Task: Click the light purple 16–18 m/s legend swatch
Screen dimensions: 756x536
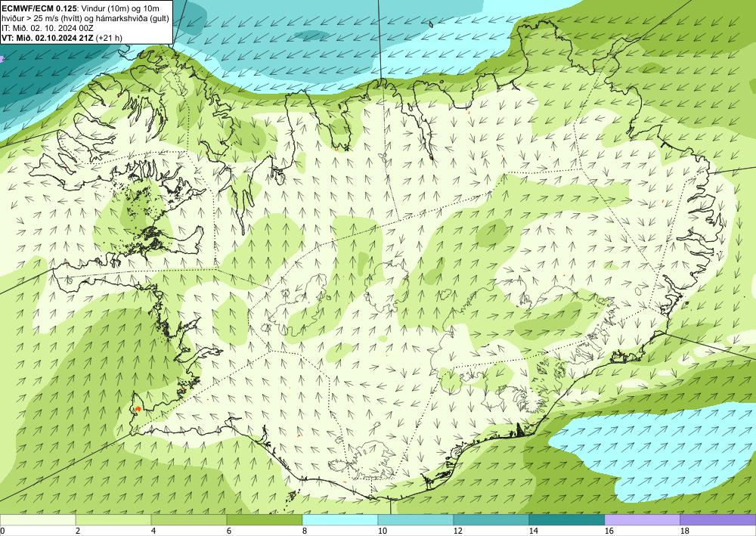Action: tap(642, 520)
